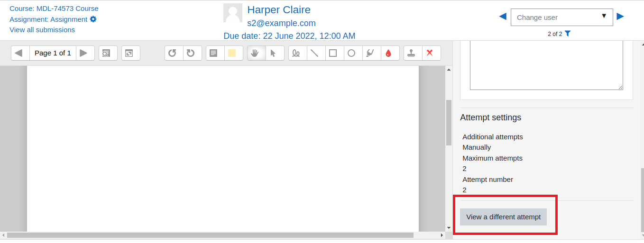Click View a different attempt button
644x243 pixels.
[504, 217]
